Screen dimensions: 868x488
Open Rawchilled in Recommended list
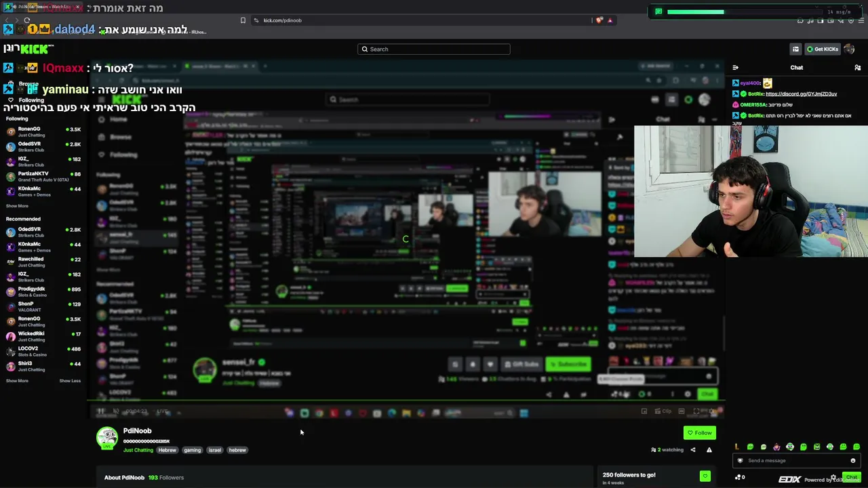tap(43, 262)
